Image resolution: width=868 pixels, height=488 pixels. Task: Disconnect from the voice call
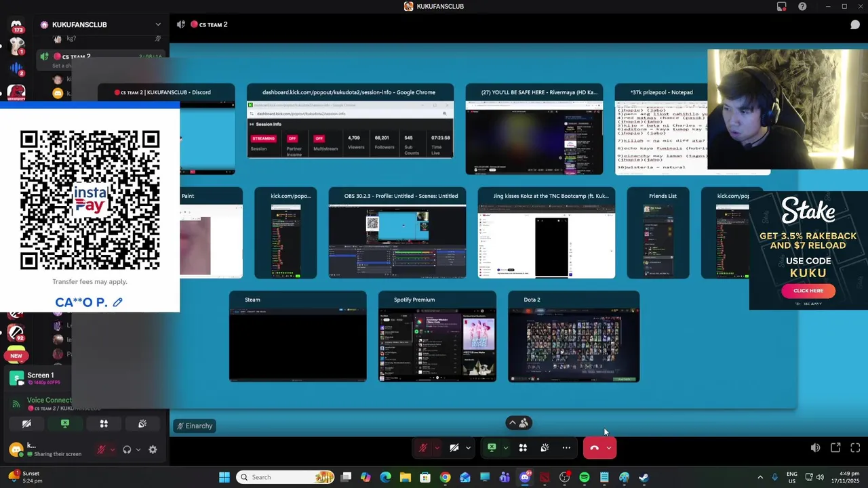594,448
